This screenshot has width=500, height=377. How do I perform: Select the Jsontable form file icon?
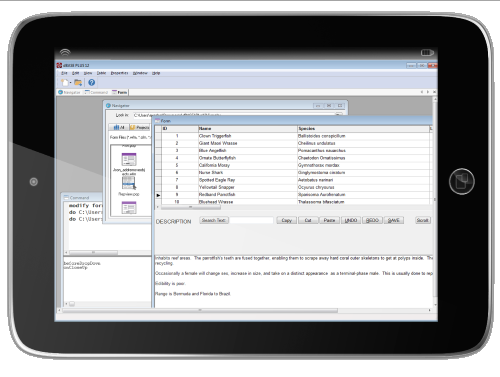(129, 159)
